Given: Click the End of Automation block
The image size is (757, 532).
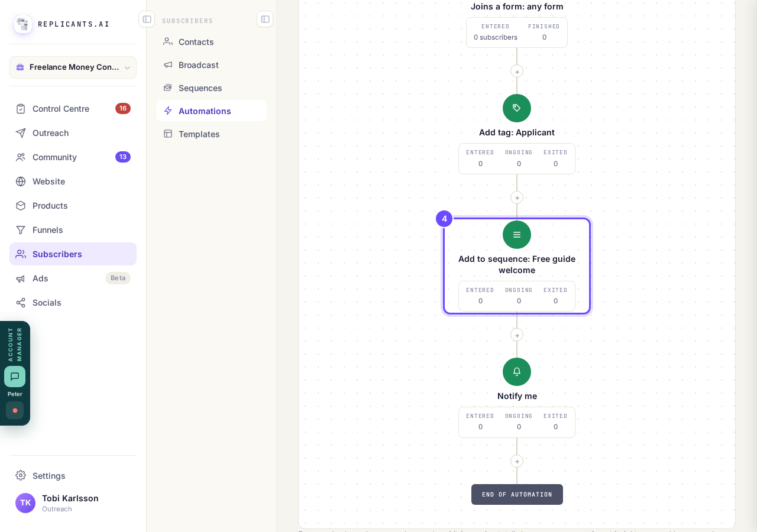Looking at the screenshot, I should click(517, 495).
